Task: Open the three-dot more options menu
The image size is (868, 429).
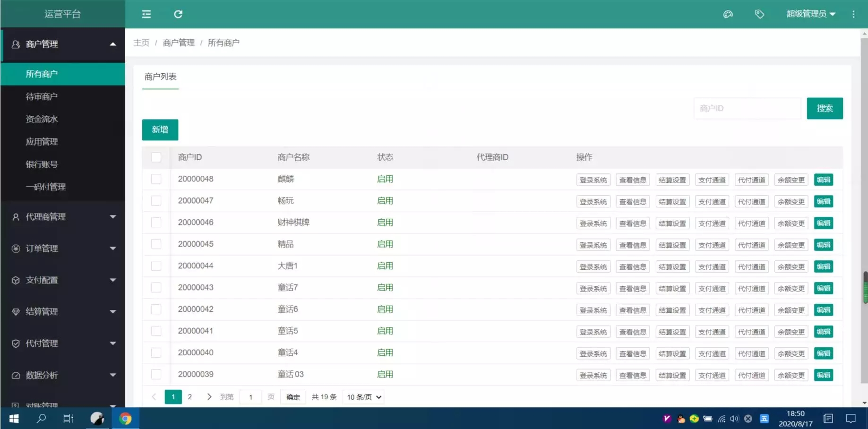Action: coord(853,14)
